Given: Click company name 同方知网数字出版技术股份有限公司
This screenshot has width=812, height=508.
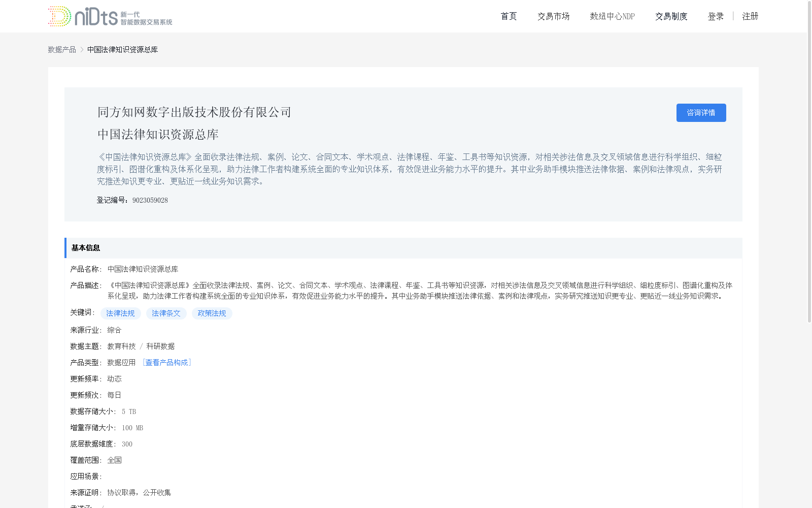Looking at the screenshot, I should 194,112.
